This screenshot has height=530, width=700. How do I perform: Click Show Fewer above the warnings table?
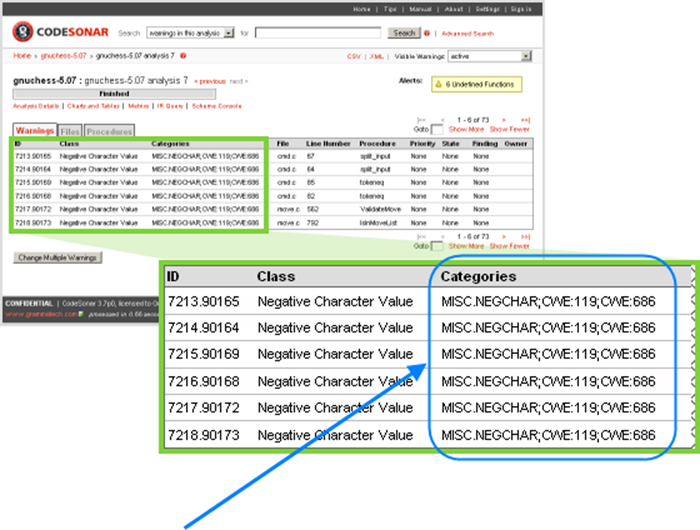[x=509, y=129]
